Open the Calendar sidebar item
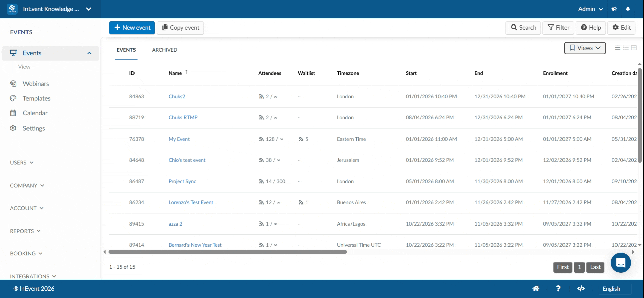The image size is (644, 298). click(x=35, y=113)
